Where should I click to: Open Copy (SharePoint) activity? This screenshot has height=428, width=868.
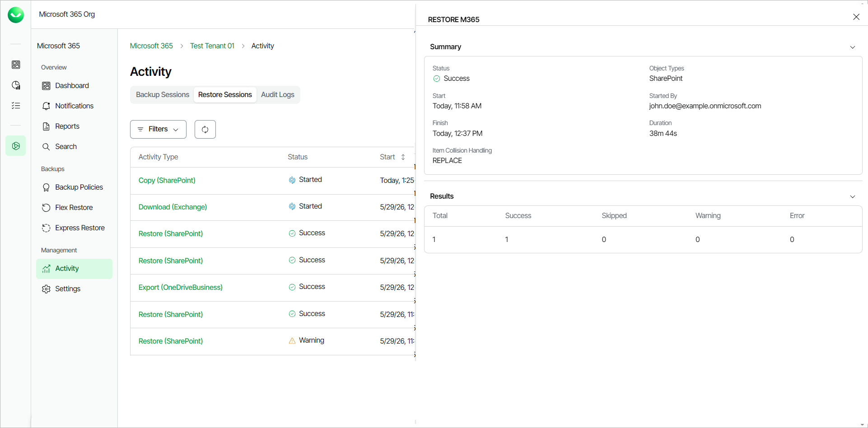pos(167,181)
